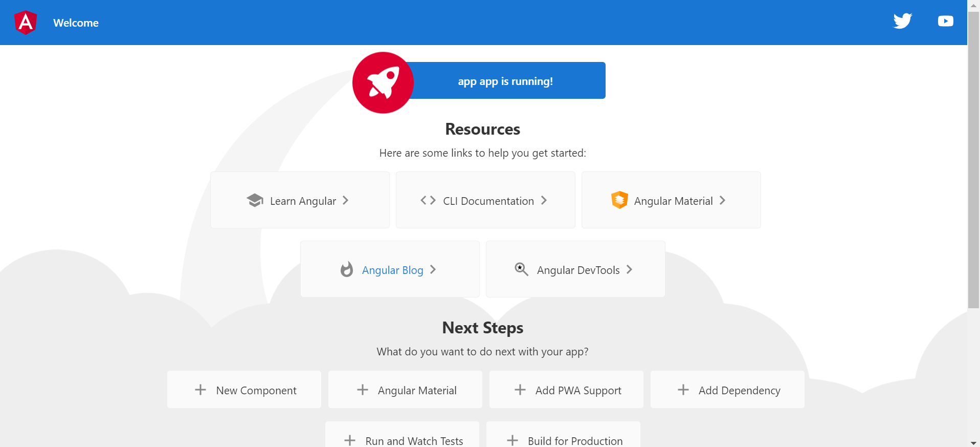This screenshot has height=447, width=980.
Task: Click the red rocket icon
Action: 383,82
